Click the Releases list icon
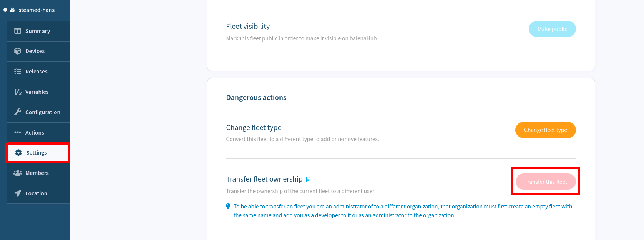The height and width of the screenshot is (240, 644). tap(18, 72)
